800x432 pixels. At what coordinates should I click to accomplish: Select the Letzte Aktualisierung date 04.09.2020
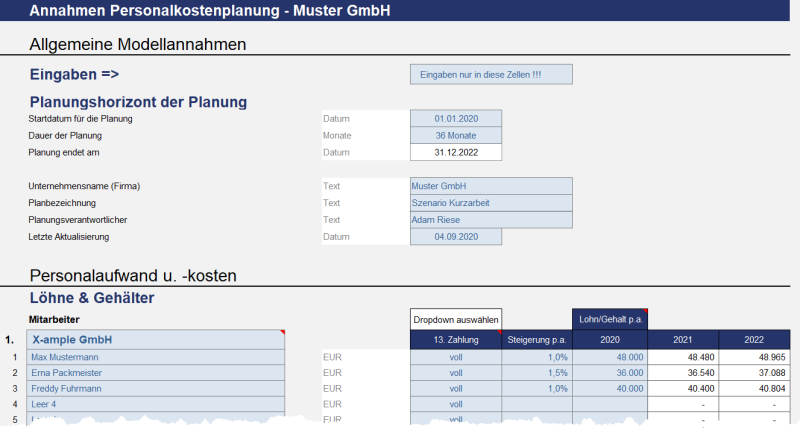click(x=456, y=237)
